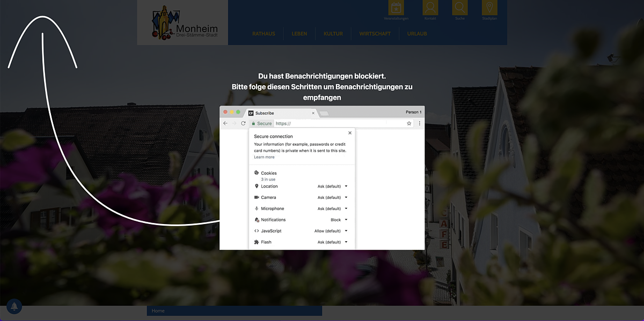Select the Kultur menu item
The height and width of the screenshot is (321, 644).
pos(333,34)
